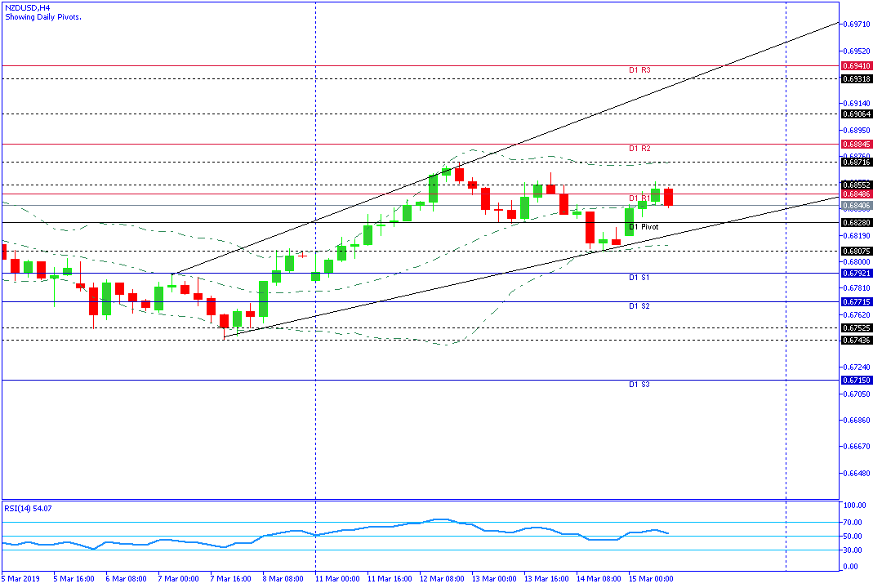Click the 0.68552 price tag

coord(857,185)
